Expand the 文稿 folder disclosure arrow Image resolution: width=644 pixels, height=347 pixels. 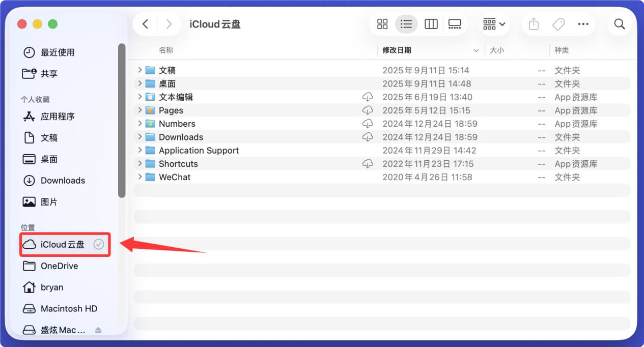point(140,70)
